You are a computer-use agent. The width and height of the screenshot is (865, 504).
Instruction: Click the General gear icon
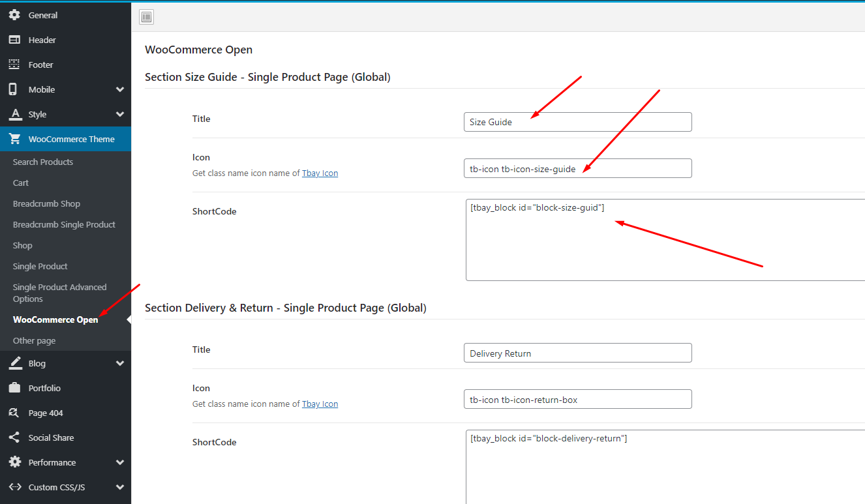tap(14, 15)
